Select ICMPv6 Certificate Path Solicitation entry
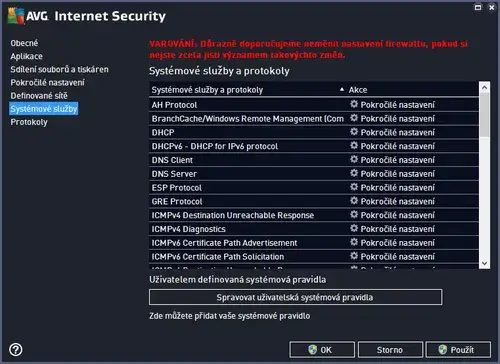 pyautogui.click(x=218, y=257)
